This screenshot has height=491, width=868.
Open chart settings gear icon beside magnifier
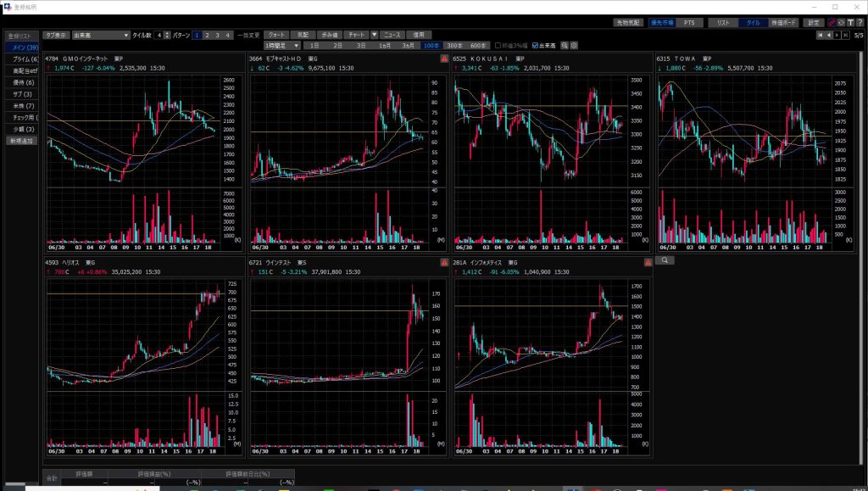pos(575,45)
